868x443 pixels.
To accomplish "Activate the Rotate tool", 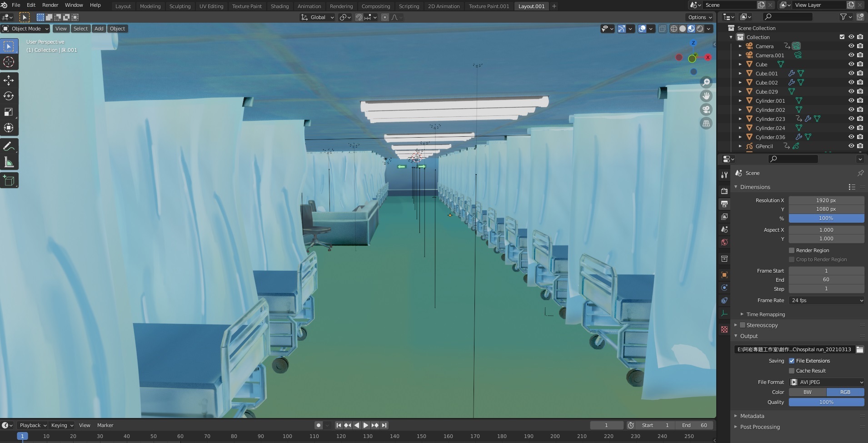I will pos(9,96).
